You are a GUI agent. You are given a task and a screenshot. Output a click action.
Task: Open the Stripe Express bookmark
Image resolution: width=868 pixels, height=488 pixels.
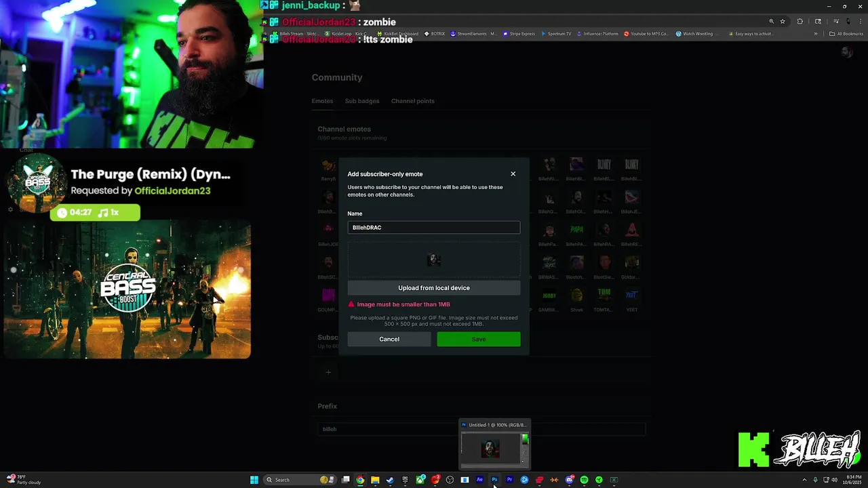click(519, 34)
